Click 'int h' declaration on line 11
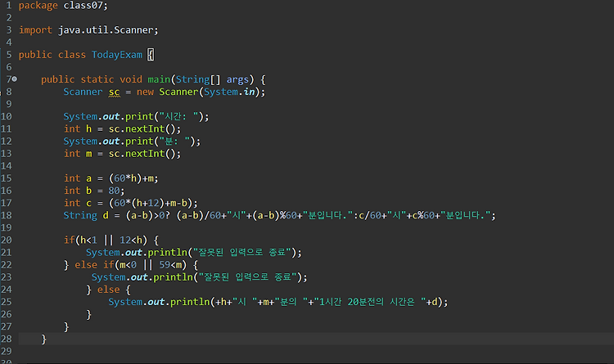The height and width of the screenshot is (364, 614). [x=78, y=128]
